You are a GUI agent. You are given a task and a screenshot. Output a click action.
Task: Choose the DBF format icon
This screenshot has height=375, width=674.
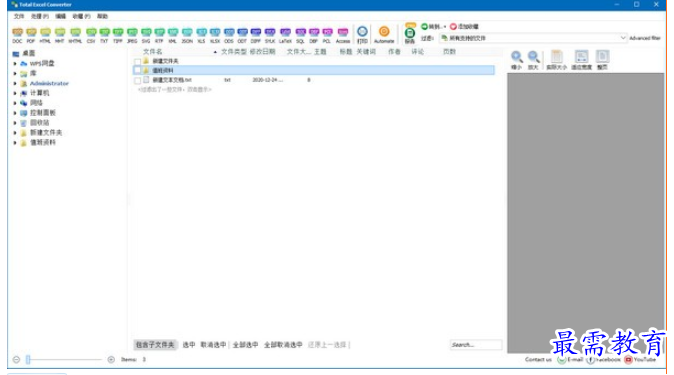(x=314, y=35)
